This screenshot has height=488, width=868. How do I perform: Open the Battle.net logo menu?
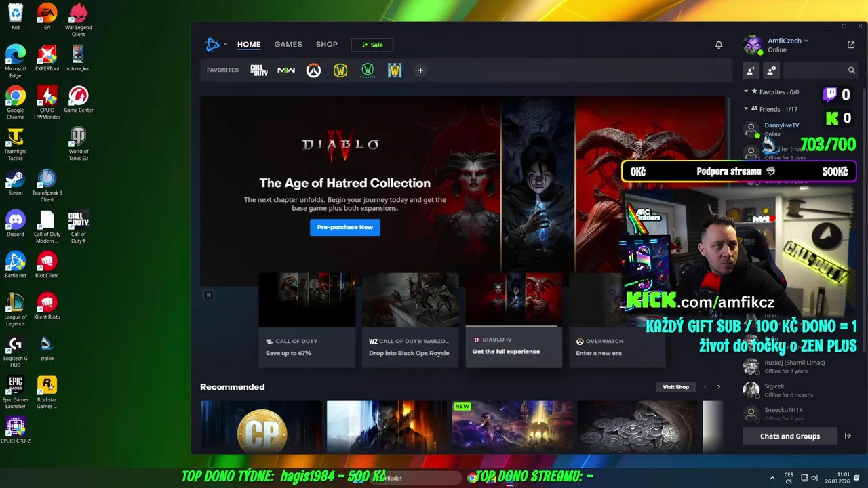coord(216,45)
